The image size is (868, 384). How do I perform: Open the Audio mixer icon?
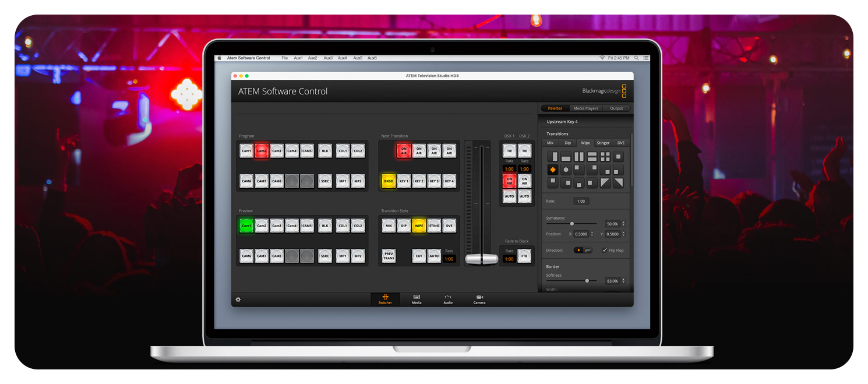(x=448, y=300)
